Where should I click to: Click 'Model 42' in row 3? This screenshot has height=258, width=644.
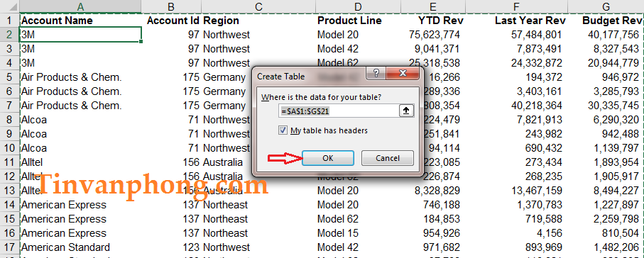coord(337,49)
